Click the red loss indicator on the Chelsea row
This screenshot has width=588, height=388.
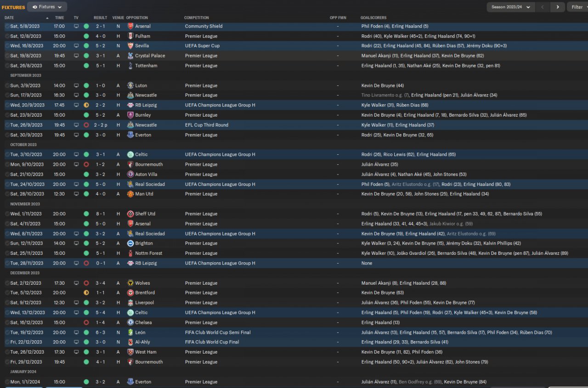point(86,323)
